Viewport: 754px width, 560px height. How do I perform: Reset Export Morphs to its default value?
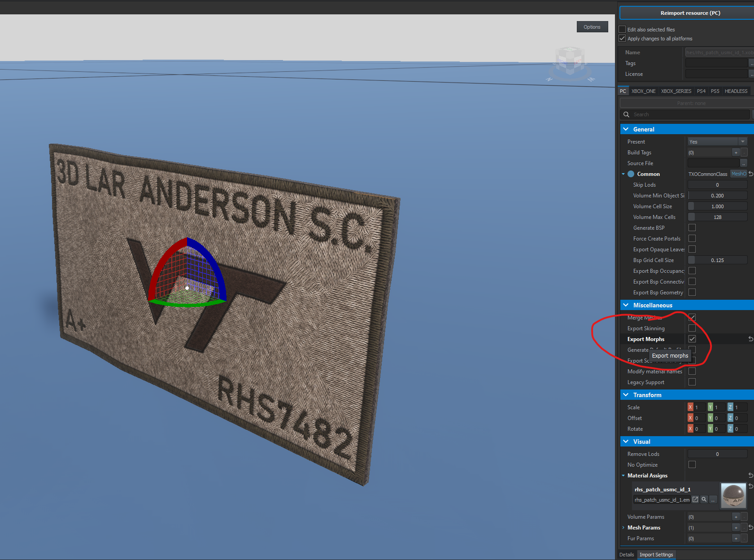750,339
